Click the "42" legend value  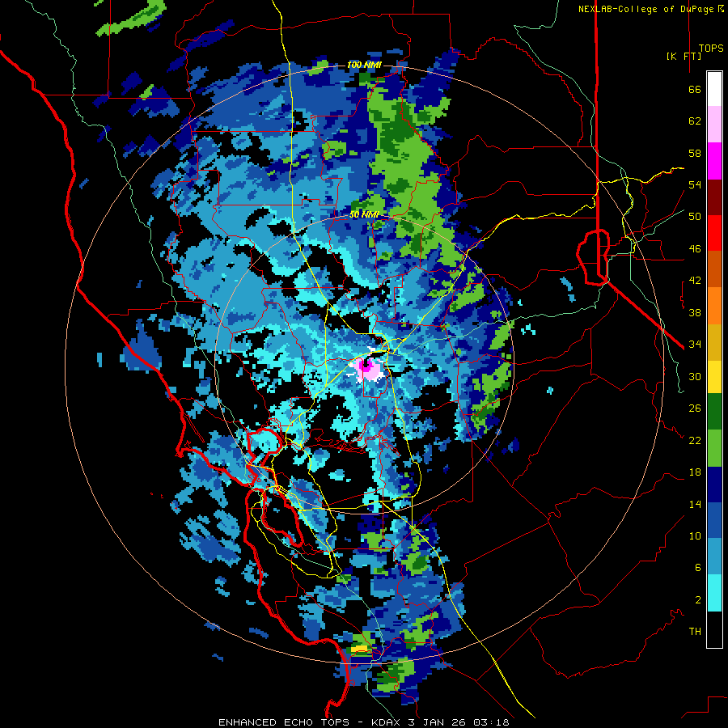(695, 281)
